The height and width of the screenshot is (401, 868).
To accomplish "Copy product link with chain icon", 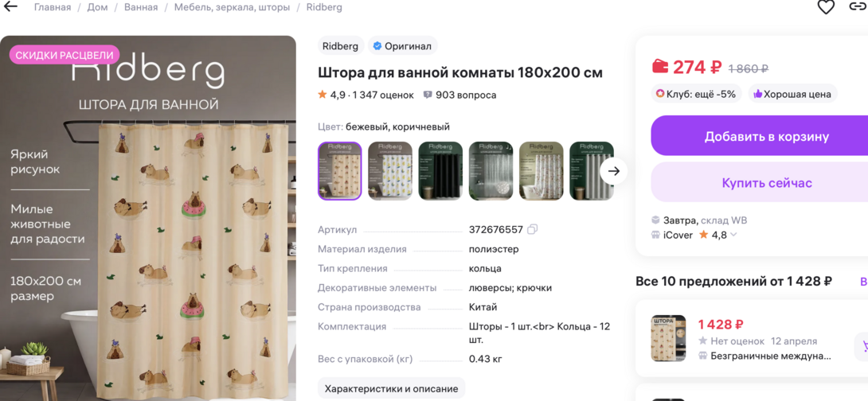I will click(x=858, y=6).
